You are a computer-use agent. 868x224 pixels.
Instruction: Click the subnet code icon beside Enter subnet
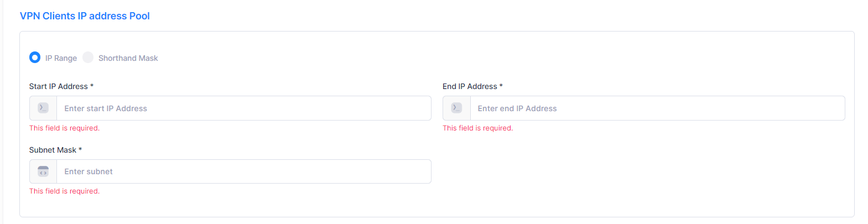[x=43, y=171]
